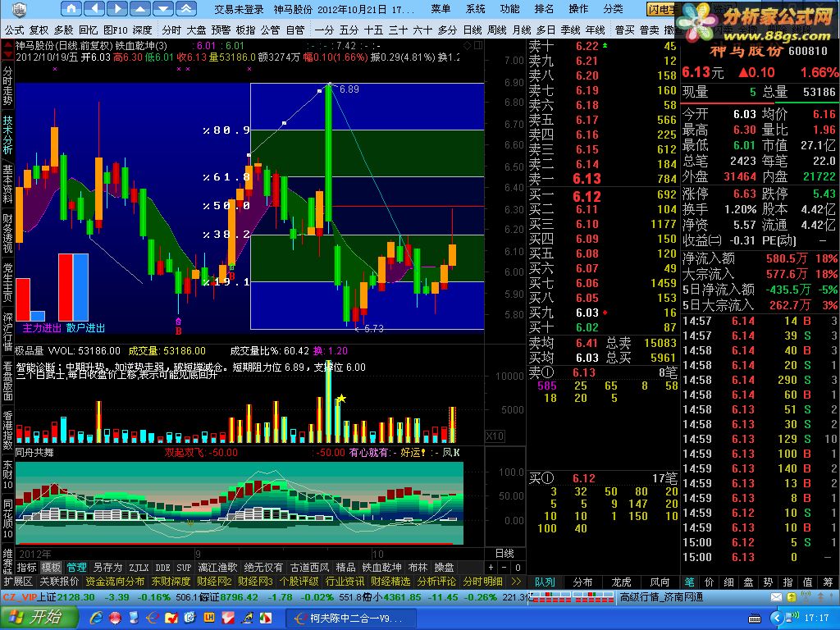
Task: Go back with the left arrow icon
Action: tap(95, 8)
